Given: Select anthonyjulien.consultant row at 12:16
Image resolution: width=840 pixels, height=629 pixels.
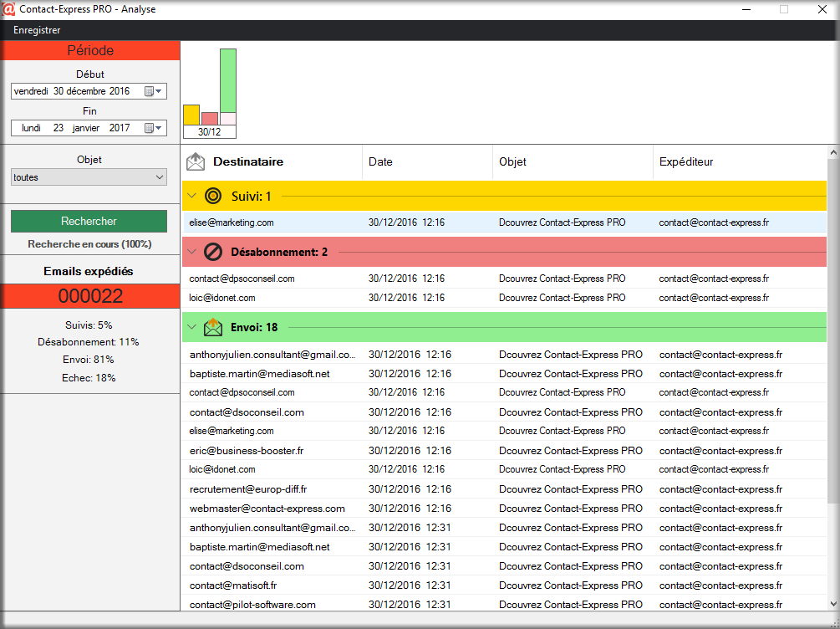Looking at the screenshot, I should coord(504,355).
